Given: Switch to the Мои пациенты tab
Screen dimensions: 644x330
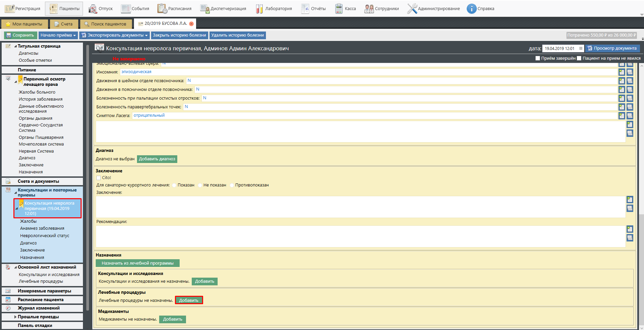Looking at the screenshot, I should click(x=24, y=24).
